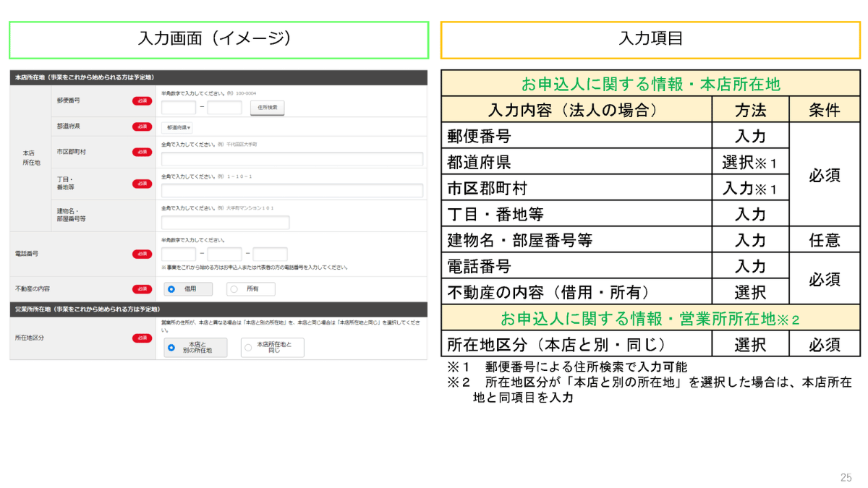Click the 任意 cell in the table
This screenshot has width=868, height=488.
(x=825, y=240)
